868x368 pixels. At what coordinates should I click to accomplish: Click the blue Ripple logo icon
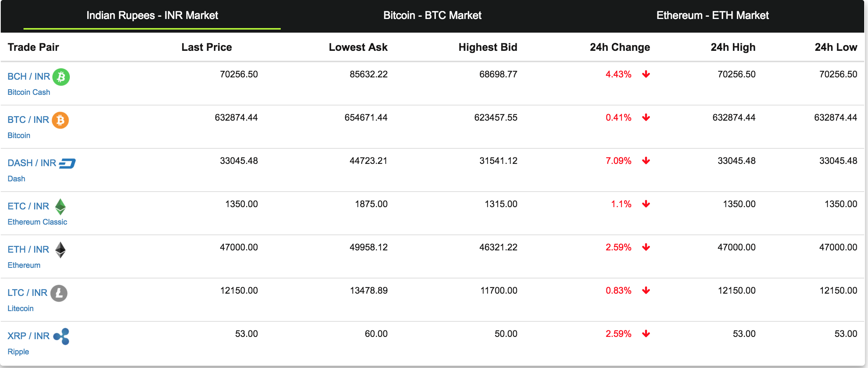(x=61, y=337)
